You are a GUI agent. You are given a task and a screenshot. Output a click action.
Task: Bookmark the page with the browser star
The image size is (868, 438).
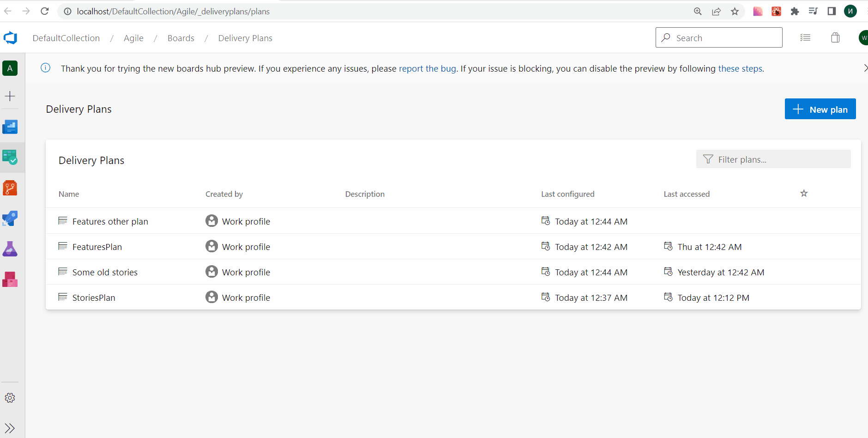(x=735, y=11)
